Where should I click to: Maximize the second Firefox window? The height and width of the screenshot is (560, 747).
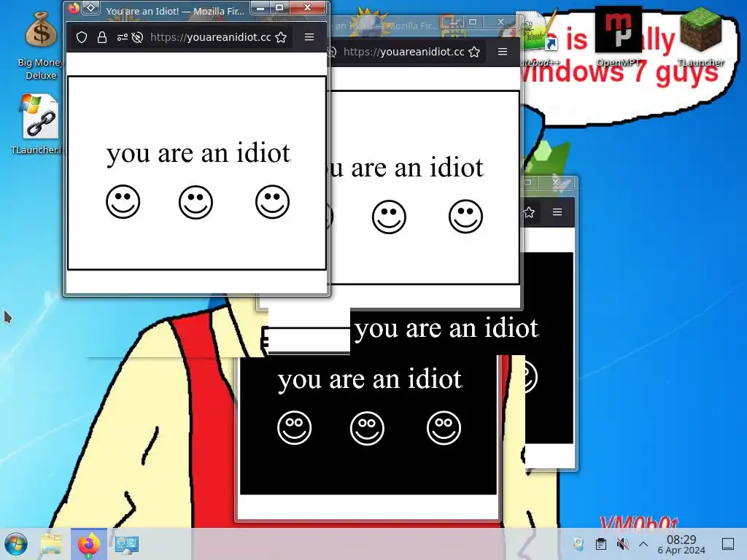[473, 22]
